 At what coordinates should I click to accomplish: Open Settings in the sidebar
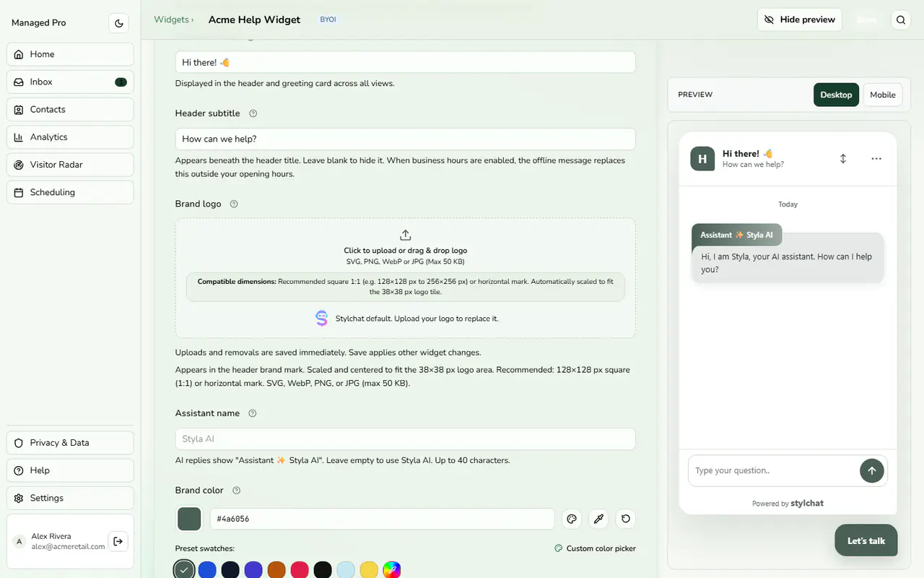coord(70,498)
